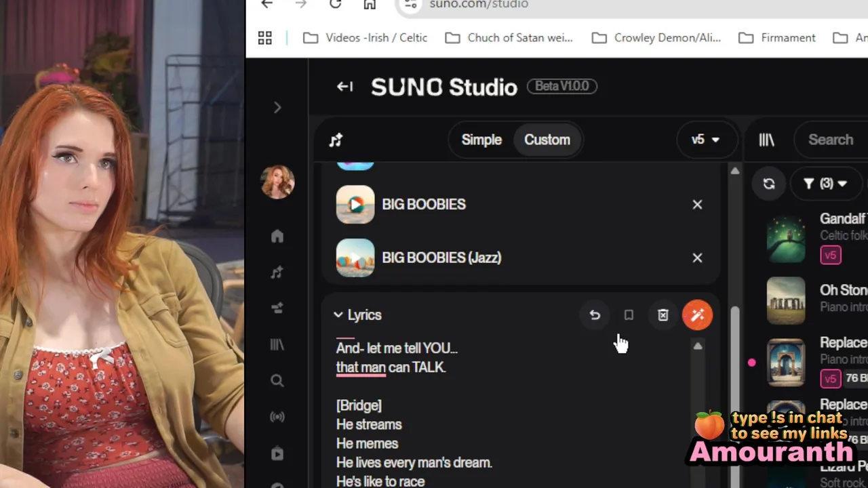Open the play-box sidebar icon below Radio
This screenshot has height=488, width=868.
coord(277,453)
